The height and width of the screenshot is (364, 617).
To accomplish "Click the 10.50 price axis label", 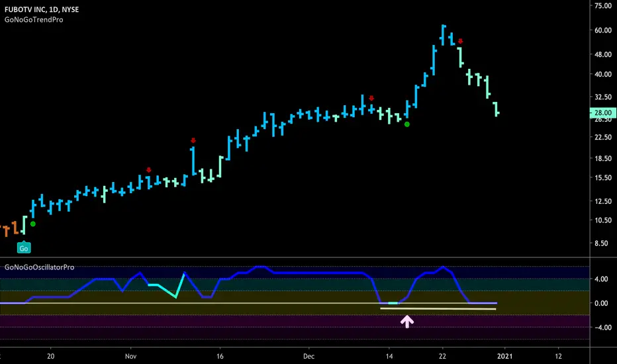I will pyautogui.click(x=603, y=220).
